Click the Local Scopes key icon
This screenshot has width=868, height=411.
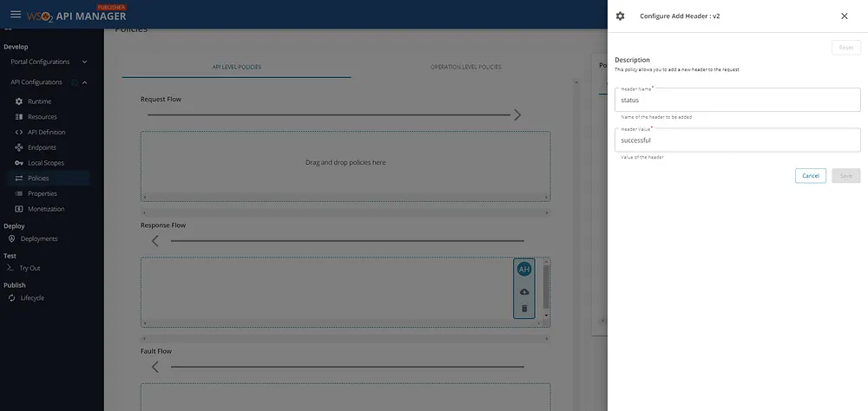(x=19, y=163)
